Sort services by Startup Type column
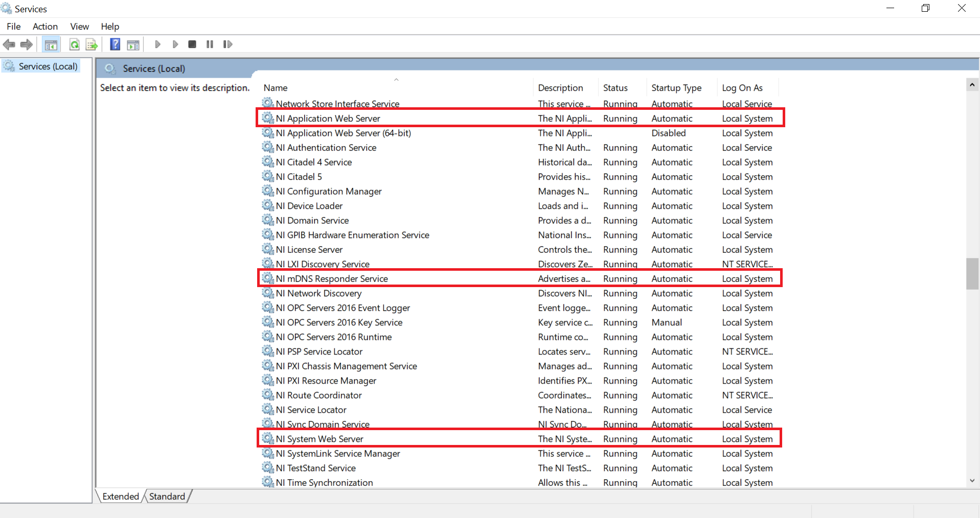 click(676, 88)
